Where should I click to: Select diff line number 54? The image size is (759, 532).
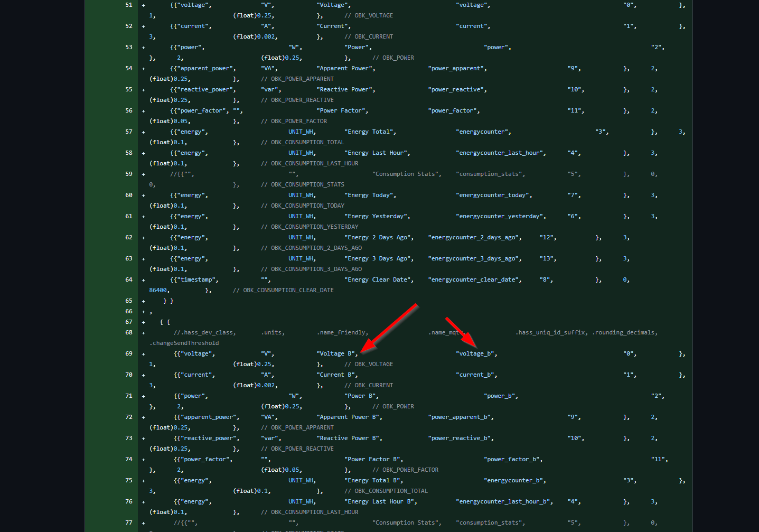point(129,68)
